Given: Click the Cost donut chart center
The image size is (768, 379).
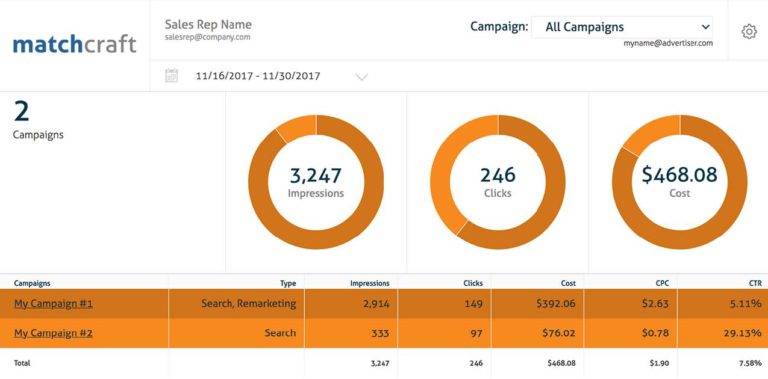Looking at the screenshot, I should point(680,182).
